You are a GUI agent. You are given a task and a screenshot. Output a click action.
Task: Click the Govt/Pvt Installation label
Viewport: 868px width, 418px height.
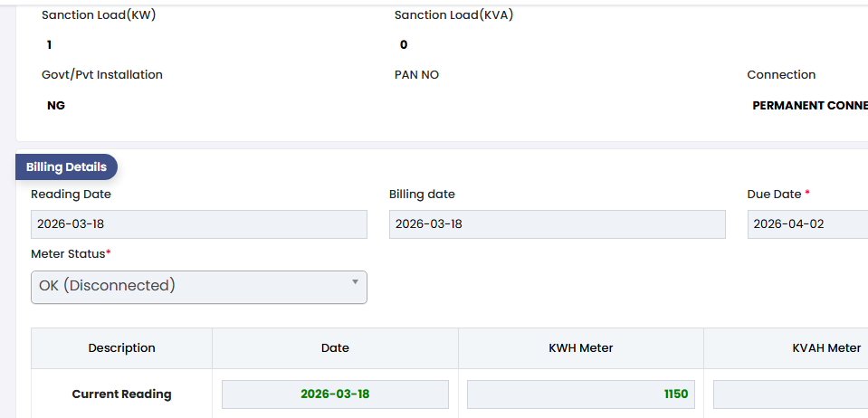pos(102,75)
